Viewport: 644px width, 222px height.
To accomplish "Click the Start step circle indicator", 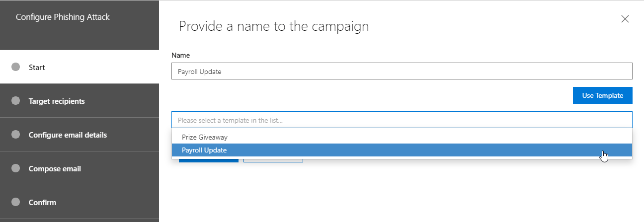I will tap(15, 67).
